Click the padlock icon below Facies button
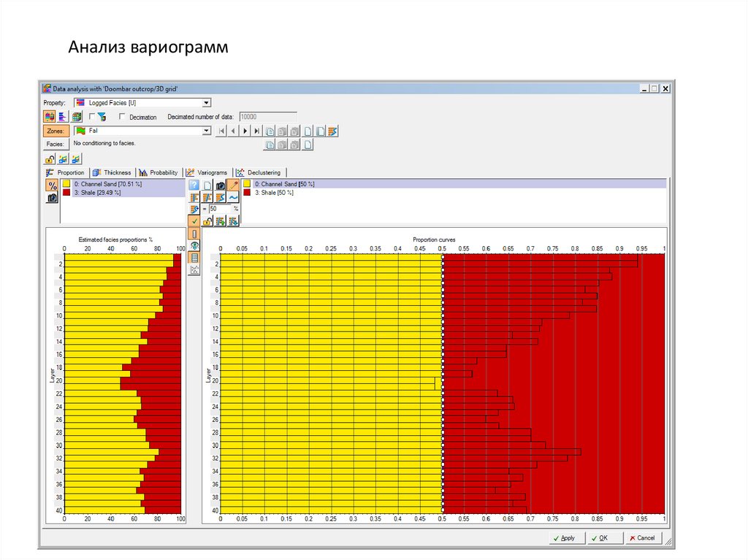 [x=50, y=158]
